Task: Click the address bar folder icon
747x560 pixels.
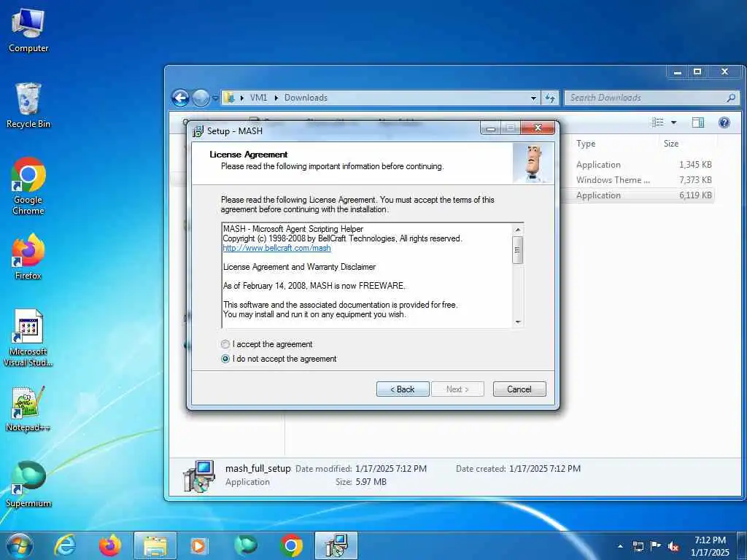Action: point(230,98)
